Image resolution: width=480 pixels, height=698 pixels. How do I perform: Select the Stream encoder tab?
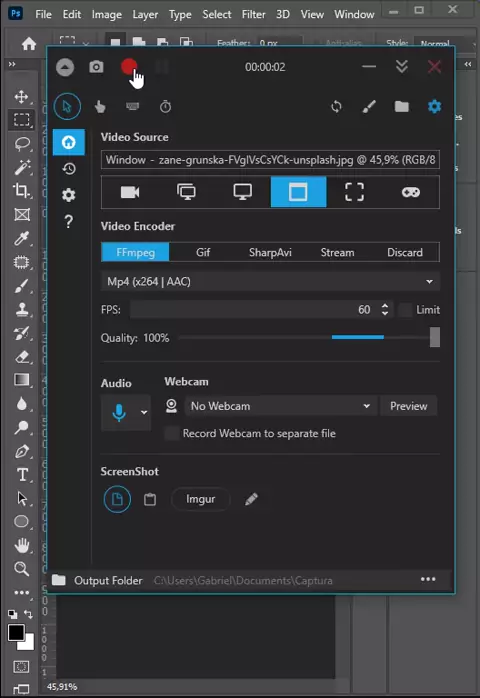tap(338, 252)
